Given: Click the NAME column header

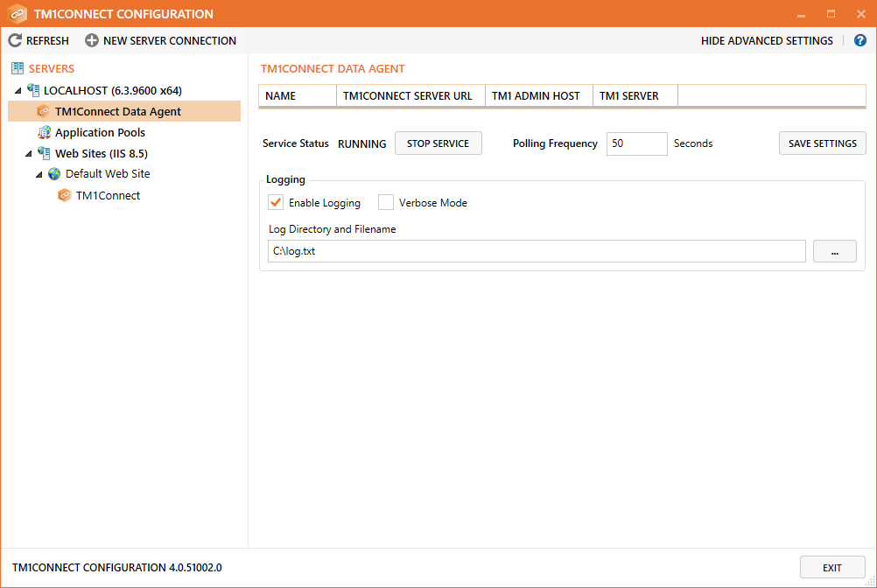Looking at the screenshot, I should point(298,95).
